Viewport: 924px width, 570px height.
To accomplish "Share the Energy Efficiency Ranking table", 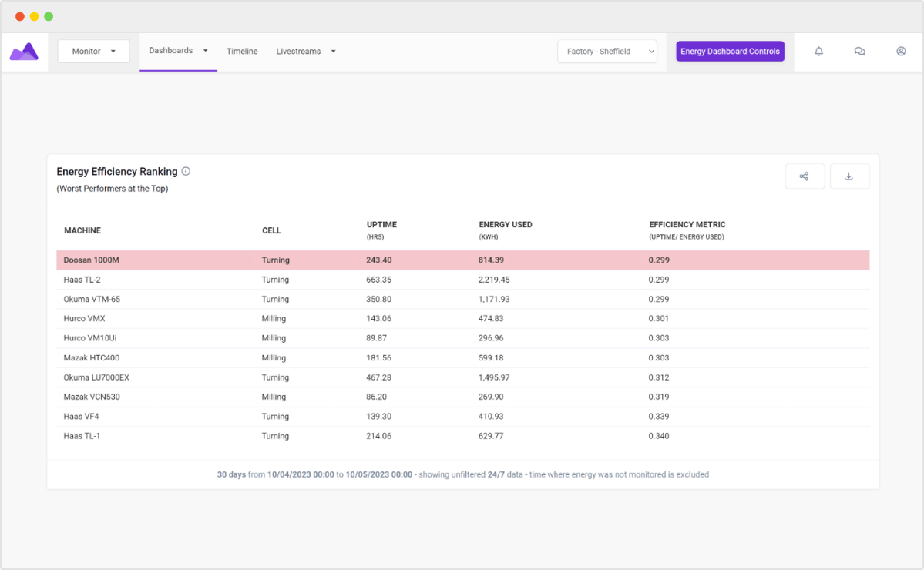I will point(805,176).
